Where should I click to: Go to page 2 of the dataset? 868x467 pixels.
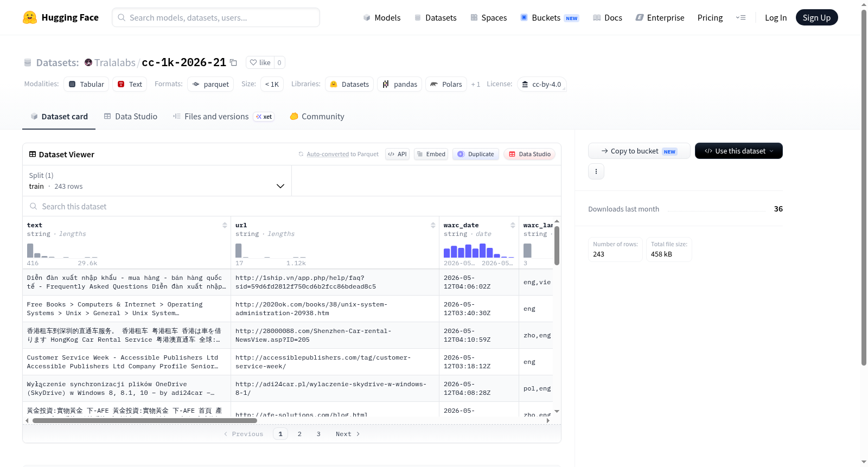[x=299, y=434]
